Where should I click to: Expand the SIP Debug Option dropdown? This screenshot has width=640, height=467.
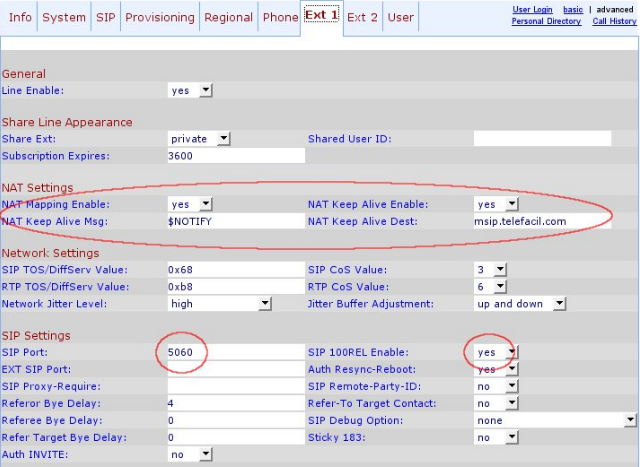click(x=555, y=420)
